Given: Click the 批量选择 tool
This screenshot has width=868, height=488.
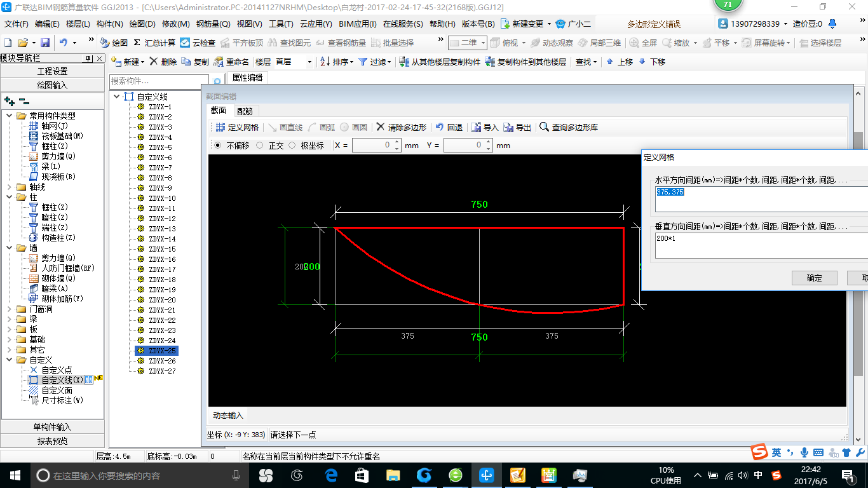Looking at the screenshot, I should (392, 43).
